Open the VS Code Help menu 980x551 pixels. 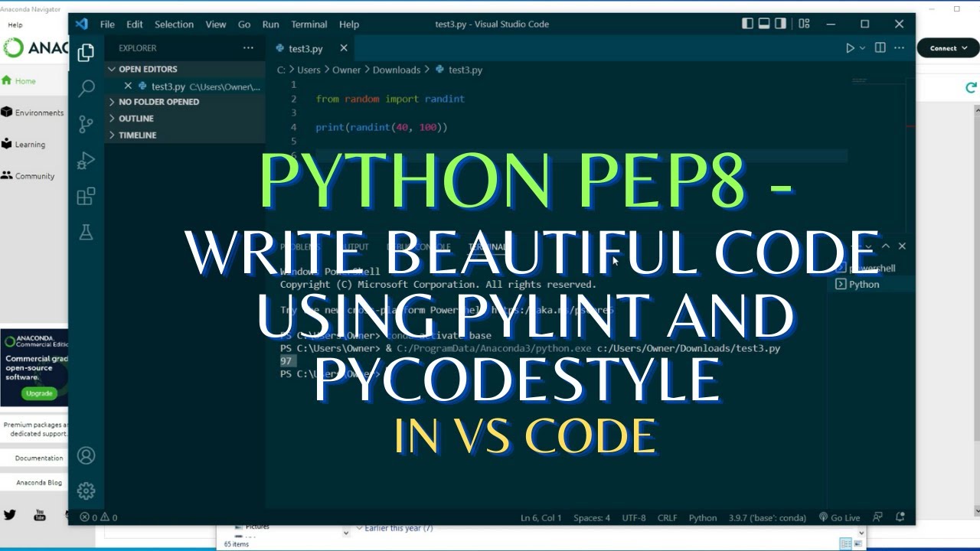pyautogui.click(x=349, y=24)
